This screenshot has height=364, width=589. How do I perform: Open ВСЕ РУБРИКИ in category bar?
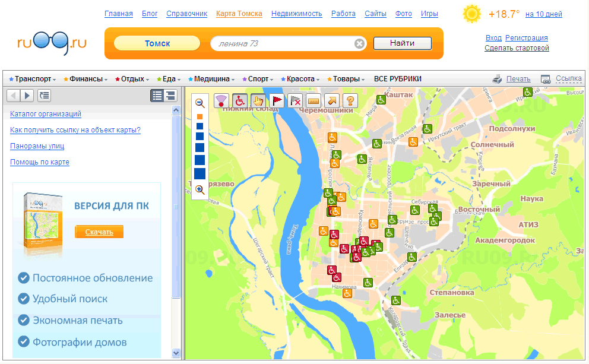(397, 79)
